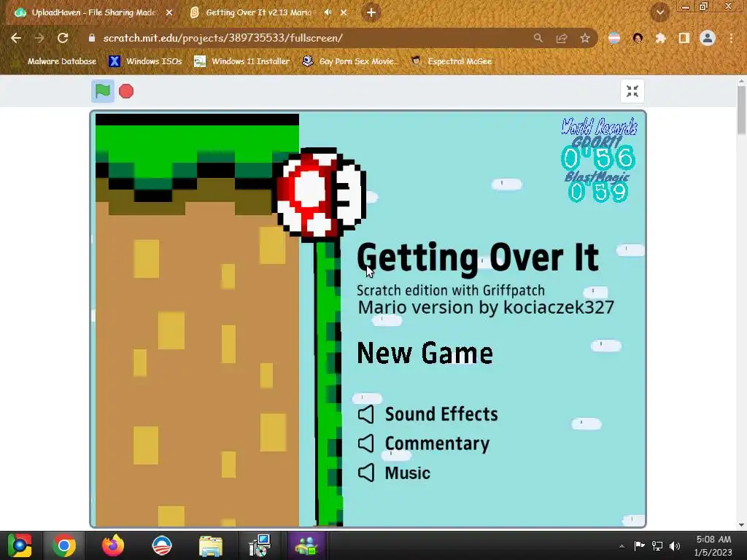This screenshot has width=747, height=560.
Task: Click the green flag to start project
Action: [x=102, y=91]
